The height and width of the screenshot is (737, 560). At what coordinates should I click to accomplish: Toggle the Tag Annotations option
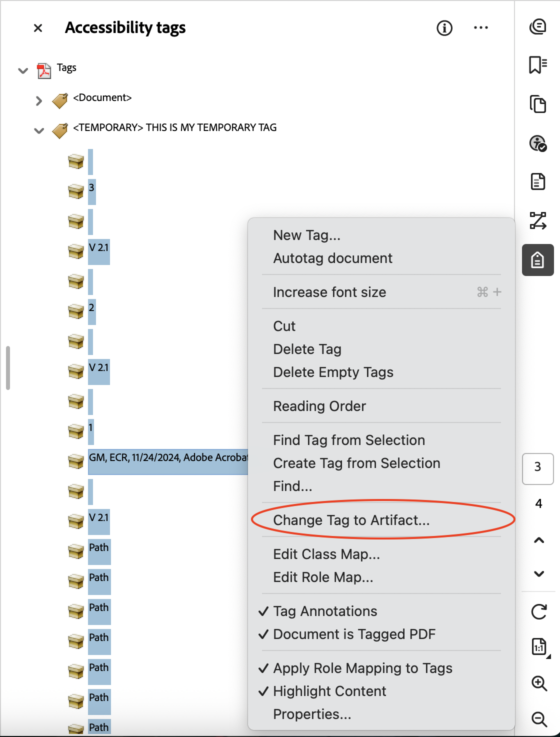click(324, 611)
